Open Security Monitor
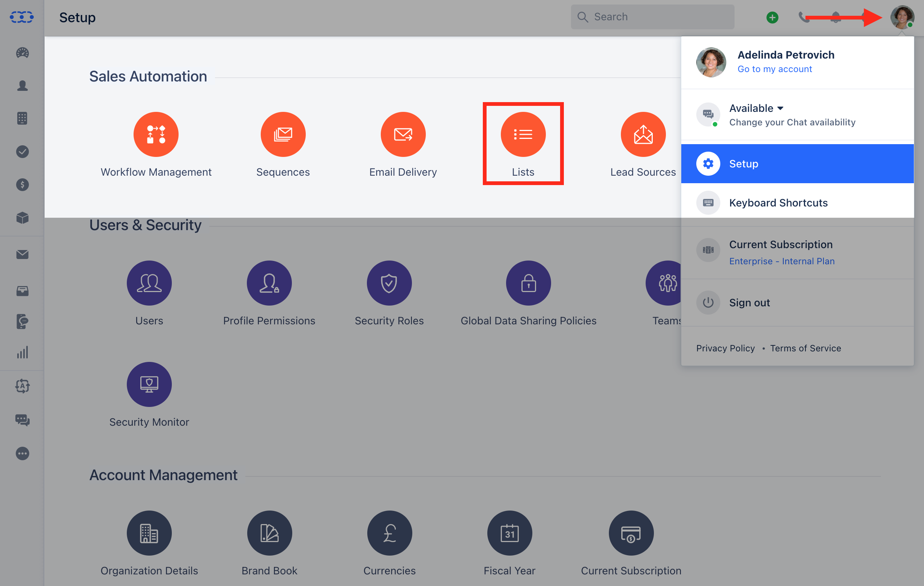This screenshot has width=924, height=586. pos(149,384)
